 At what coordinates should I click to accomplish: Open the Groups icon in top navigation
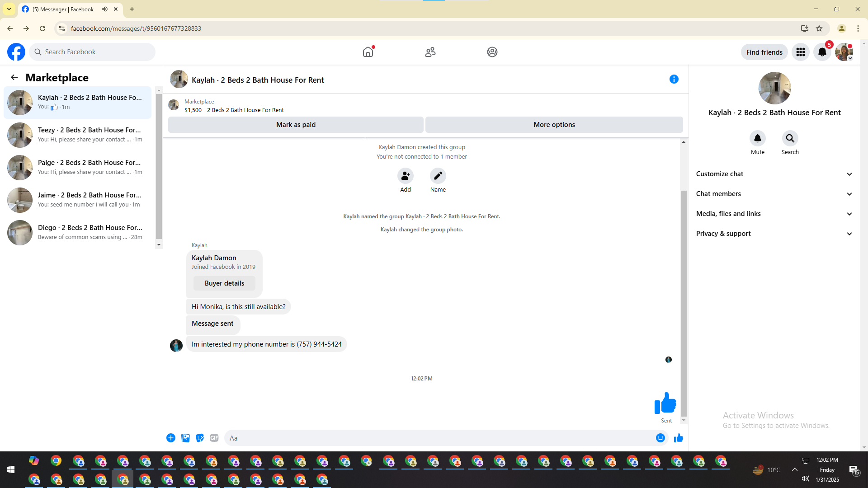pos(492,52)
